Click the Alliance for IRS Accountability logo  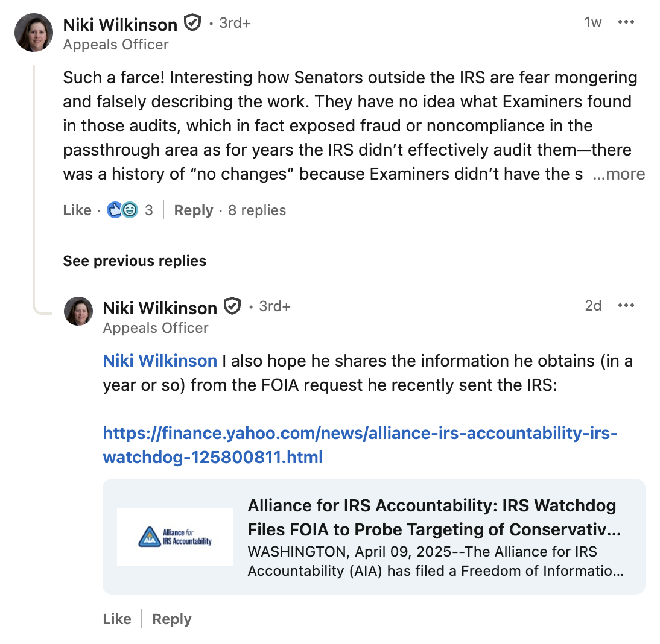(x=174, y=537)
